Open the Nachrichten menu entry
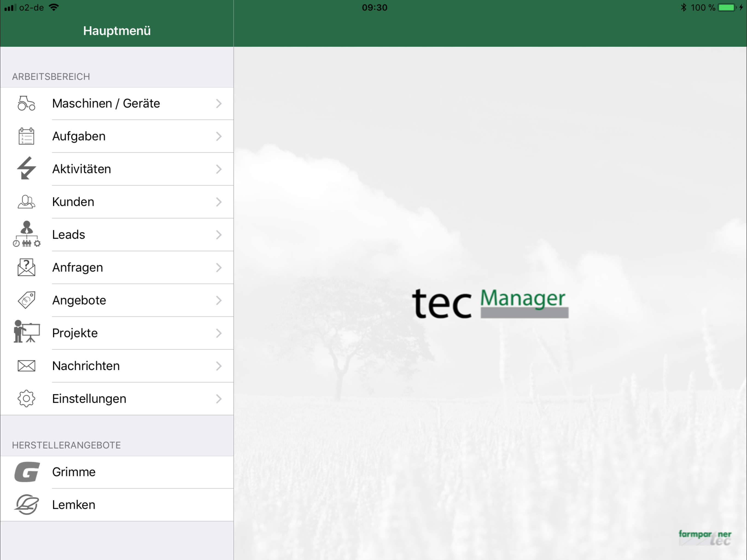The image size is (747, 560). [117, 366]
